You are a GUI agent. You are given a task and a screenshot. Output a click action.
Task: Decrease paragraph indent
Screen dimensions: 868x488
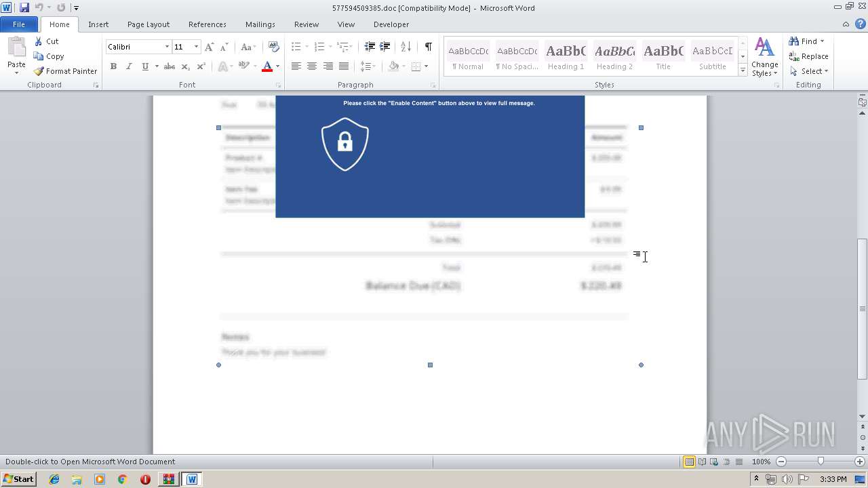coord(370,47)
